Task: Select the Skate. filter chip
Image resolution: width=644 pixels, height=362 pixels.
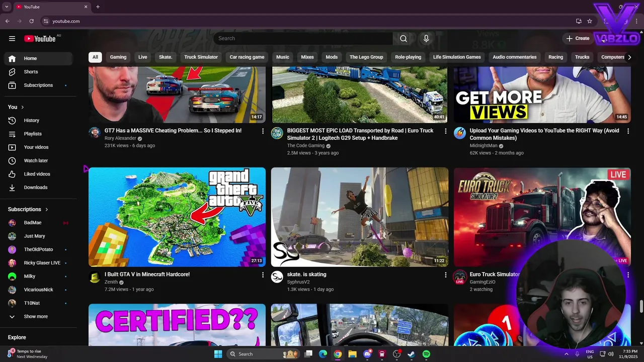Action: point(166,57)
